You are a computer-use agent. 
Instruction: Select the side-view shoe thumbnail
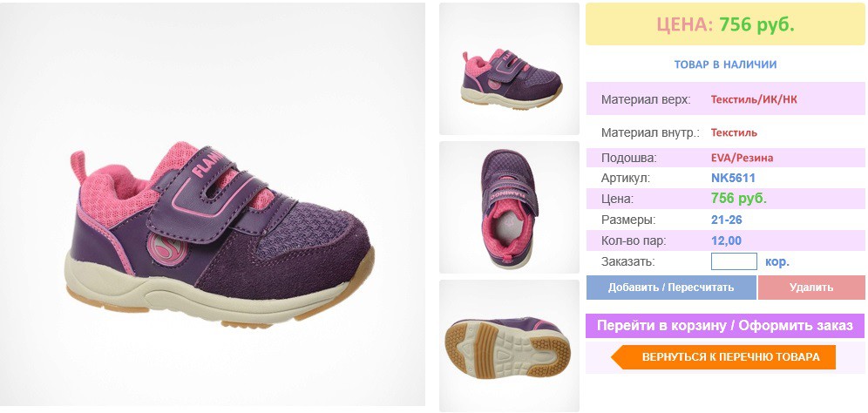pyautogui.click(x=509, y=69)
